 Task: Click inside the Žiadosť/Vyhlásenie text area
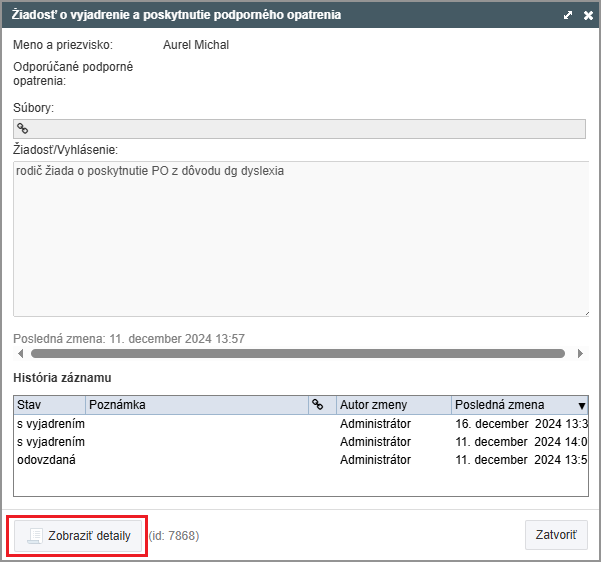click(300, 240)
